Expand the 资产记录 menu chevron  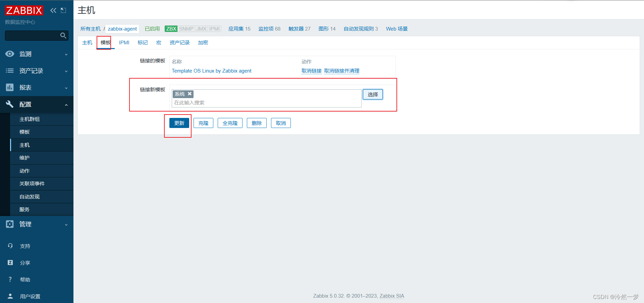pyautogui.click(x=66, y=71)
